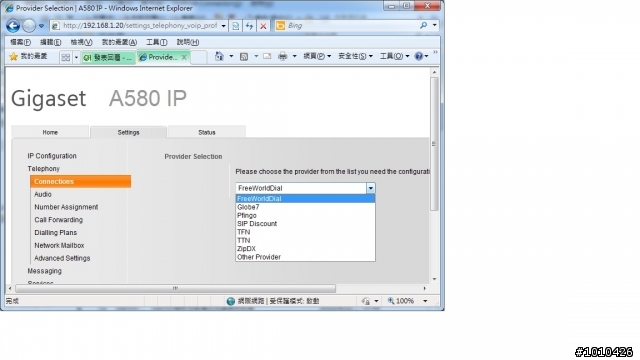Open the recent pages arrow beside Forward
The image size is (640, 360).
(41, 26)
